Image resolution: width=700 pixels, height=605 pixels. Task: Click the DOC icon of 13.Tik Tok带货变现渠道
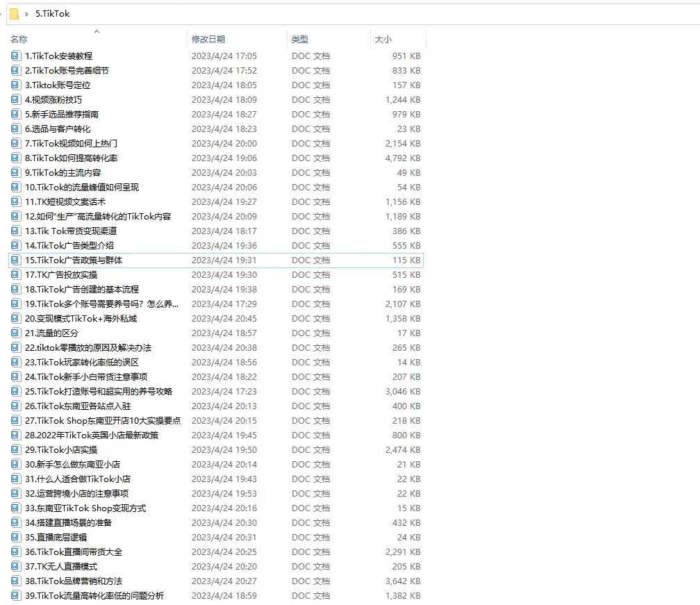pyautogui.click(x=15, y=231)
